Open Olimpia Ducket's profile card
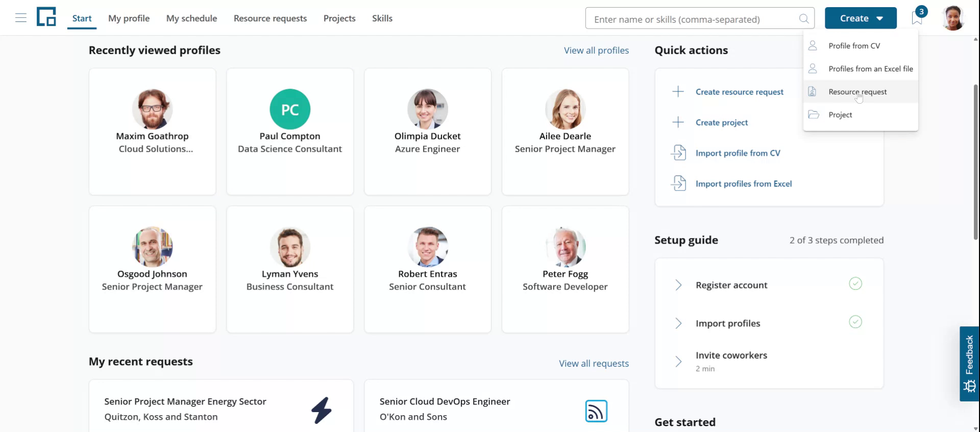980x432 pixels. tap(428, 132)
